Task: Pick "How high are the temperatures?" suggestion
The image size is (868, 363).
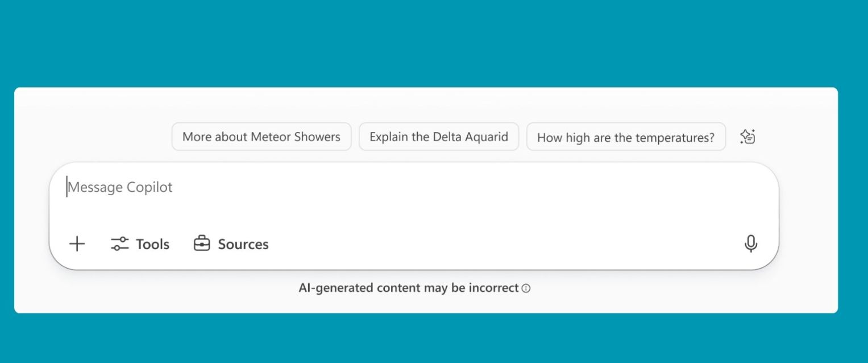Action: coord(625,137)
